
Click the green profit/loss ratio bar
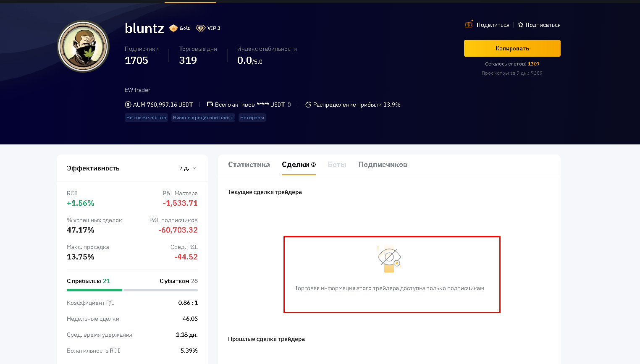[x=94, y=290]
